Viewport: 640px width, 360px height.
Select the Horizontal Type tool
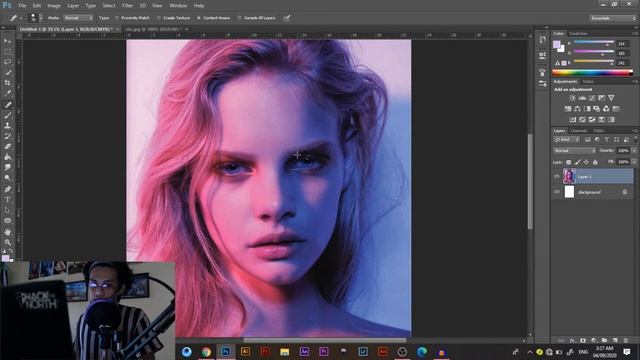[x=7, y=200]
